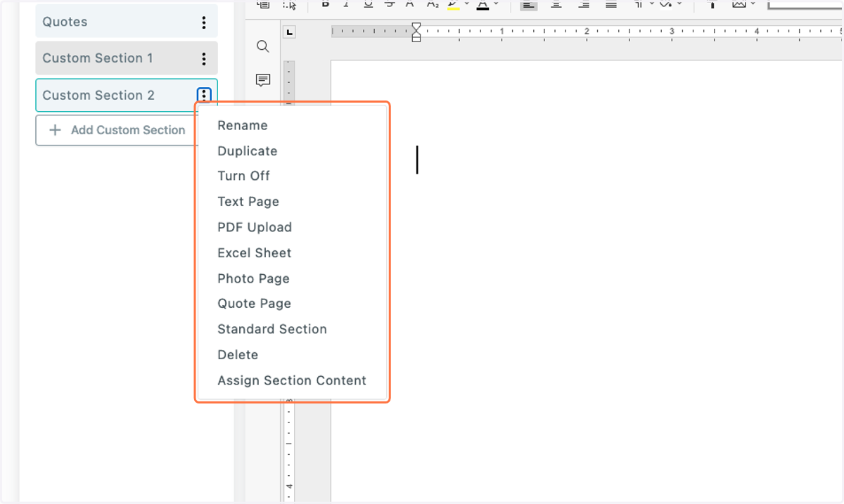The height and width of the screenshot is (504, 844).
Task: Click the yellow text highlight color tool
Action: click(x=453, y=5)
